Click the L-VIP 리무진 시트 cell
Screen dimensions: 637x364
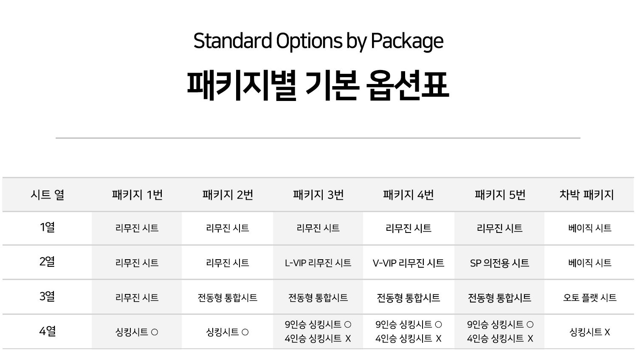[x=318, y=263]
